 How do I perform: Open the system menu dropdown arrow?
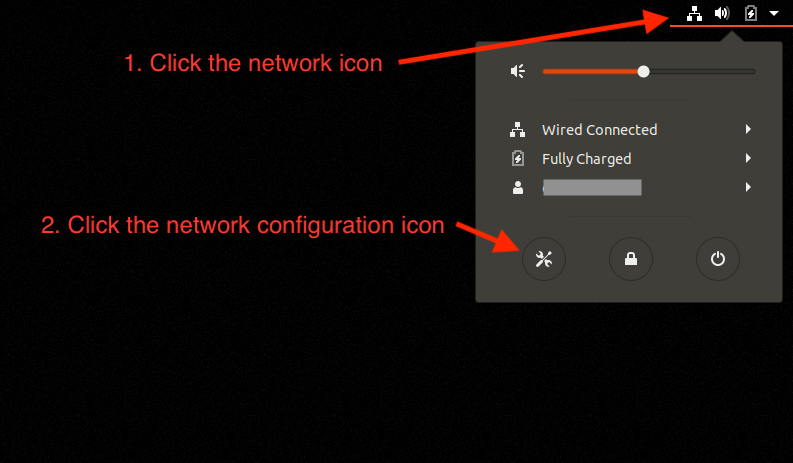tap(774, 13)
